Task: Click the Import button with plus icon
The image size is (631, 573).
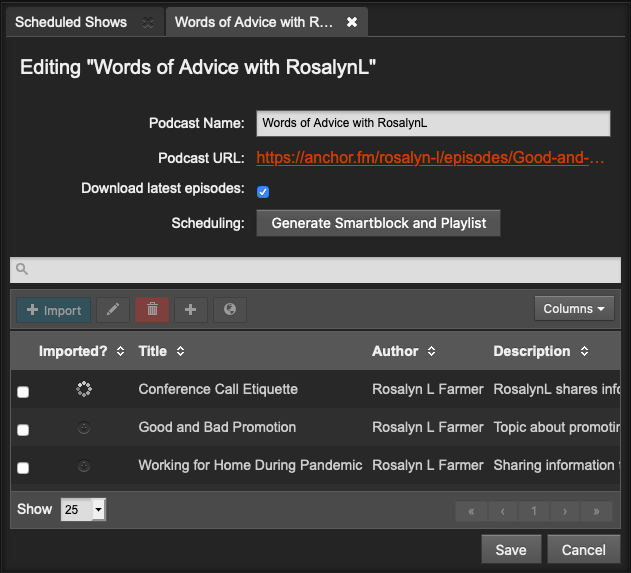Action: pos(54,310)
